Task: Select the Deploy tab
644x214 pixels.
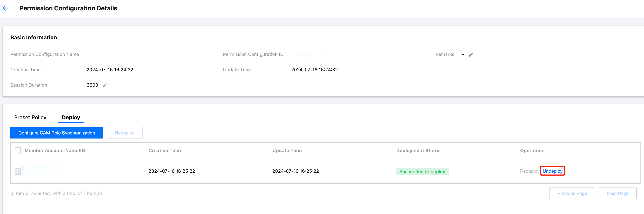Action: pyautogui.click(x=71, y=118)
